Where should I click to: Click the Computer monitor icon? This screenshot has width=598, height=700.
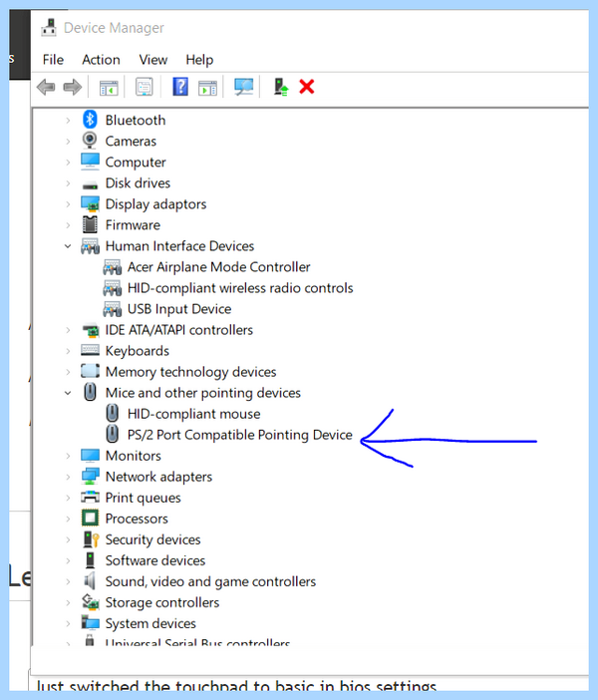[x=90, y=162]
